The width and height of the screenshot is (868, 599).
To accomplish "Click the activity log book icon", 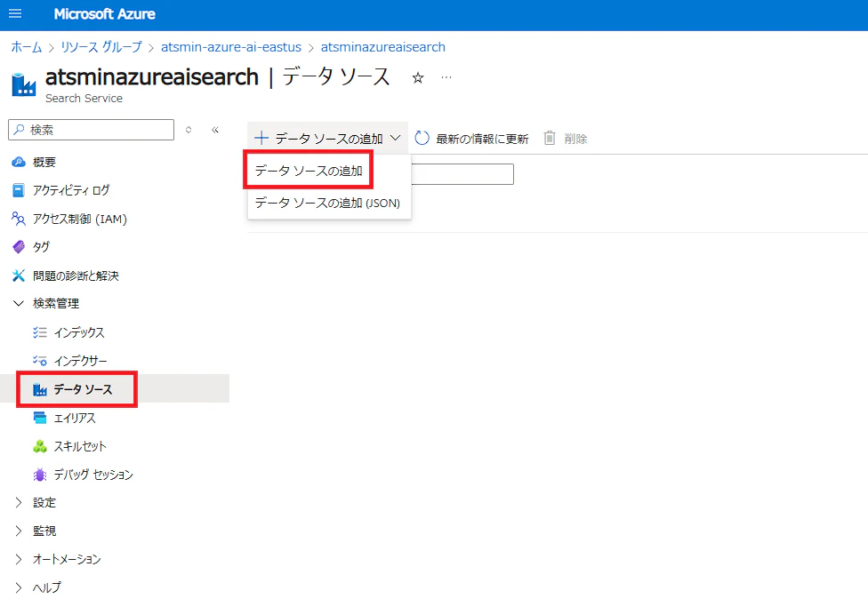I will [x=19, y=190].
